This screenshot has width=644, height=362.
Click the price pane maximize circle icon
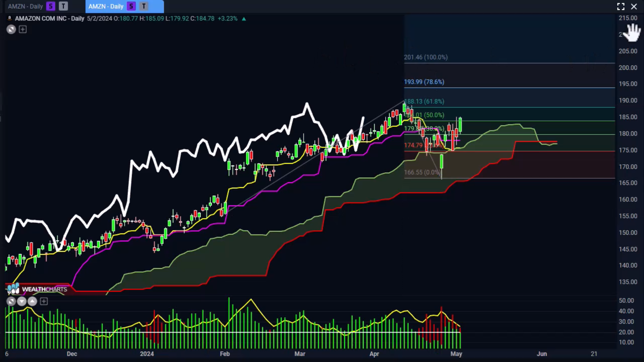click(x=11, y=29)
